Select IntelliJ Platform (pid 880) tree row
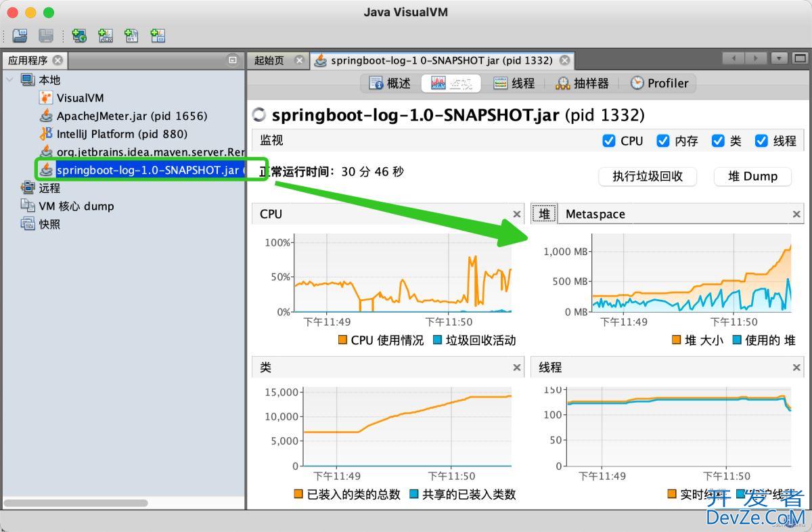This screenshot has width=812, height=532. coord(122,133)
